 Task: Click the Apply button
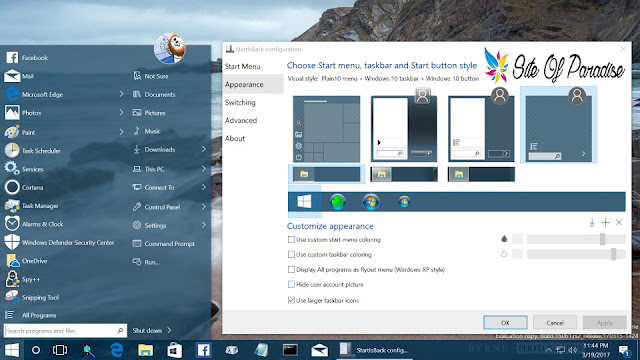(x=604, y=322)
